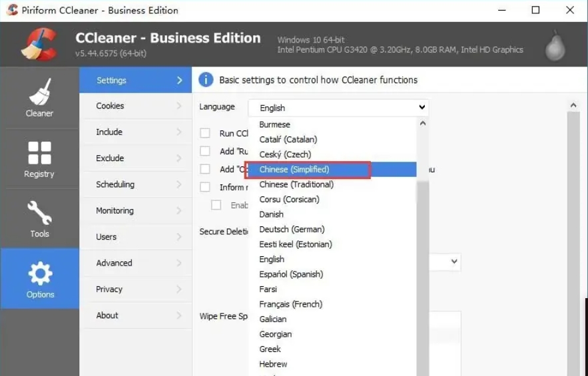Toggle the first 'Run CCleaner' checkbox
The width and height of the screenshot is (588, 376).
[x=205, y=133]
